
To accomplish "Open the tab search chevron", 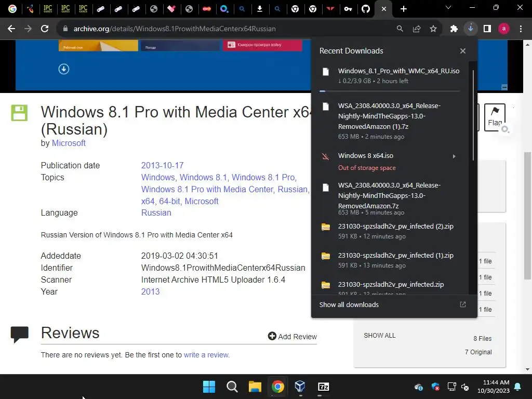I will [448, 7].
